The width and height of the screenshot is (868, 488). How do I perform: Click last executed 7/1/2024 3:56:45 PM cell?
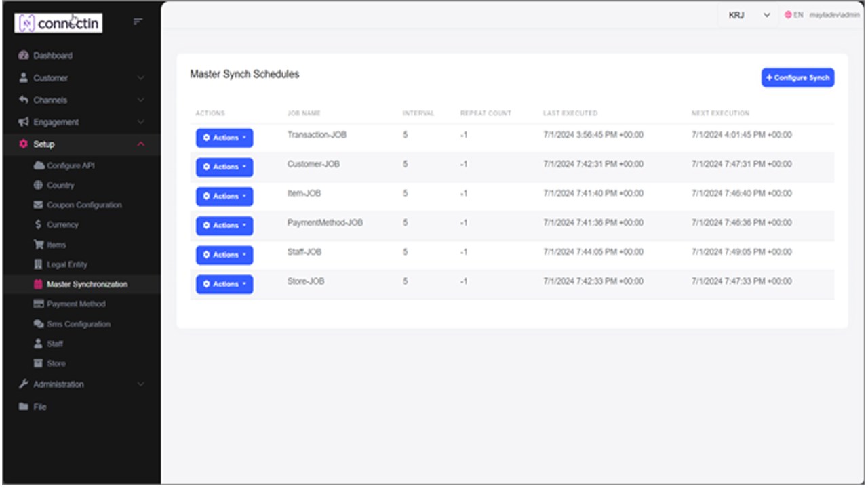(593, 135)
